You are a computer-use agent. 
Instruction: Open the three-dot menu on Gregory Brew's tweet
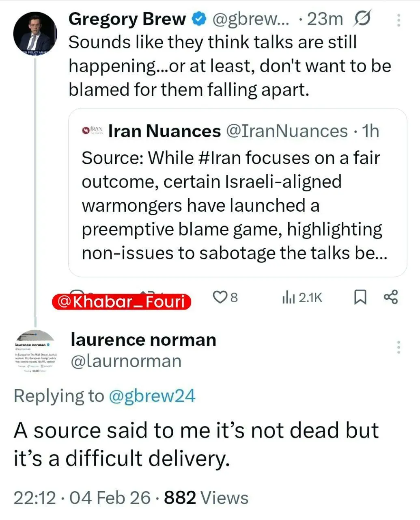398,20
